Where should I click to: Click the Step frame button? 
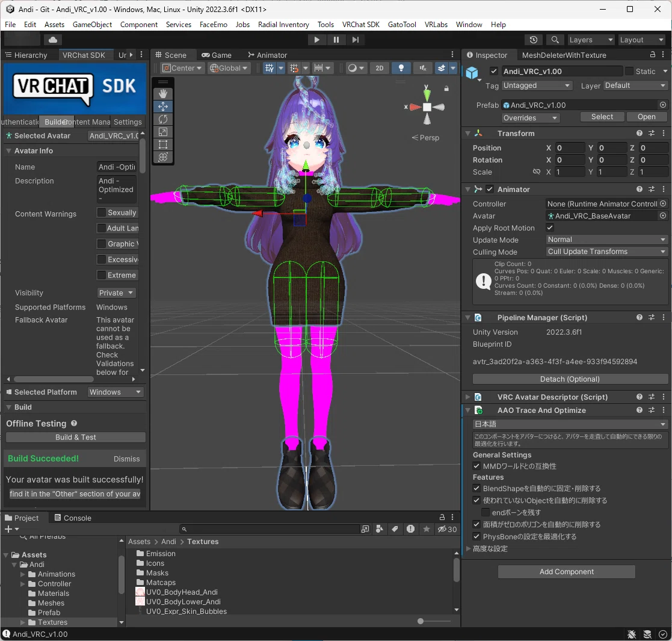coord(356,40)
